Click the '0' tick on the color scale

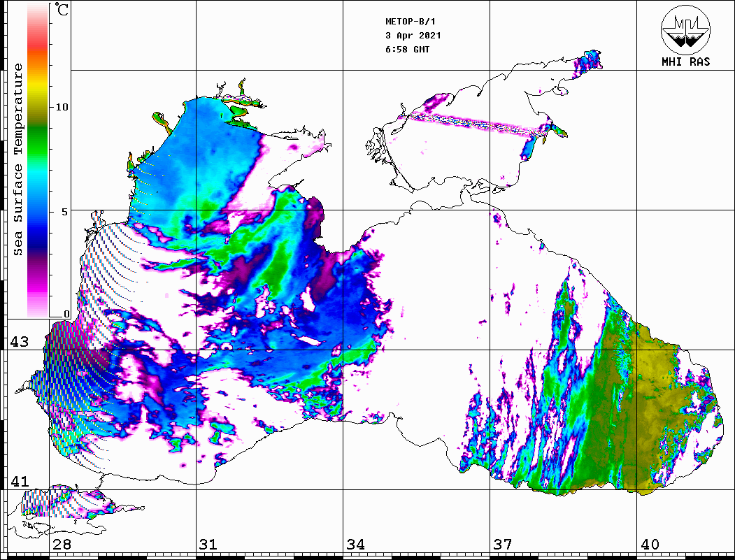66,314
